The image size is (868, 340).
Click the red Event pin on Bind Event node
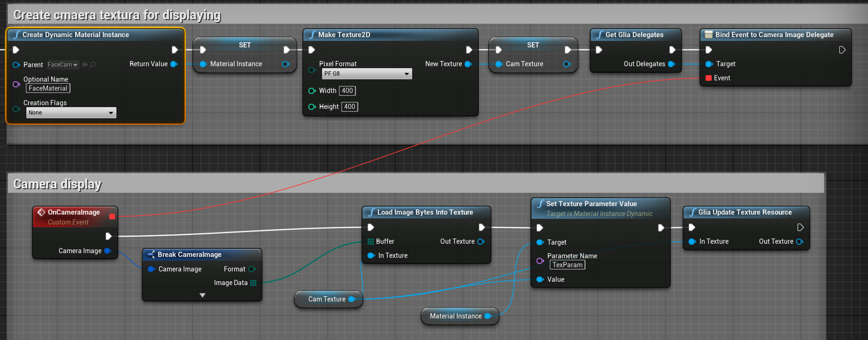708,78
